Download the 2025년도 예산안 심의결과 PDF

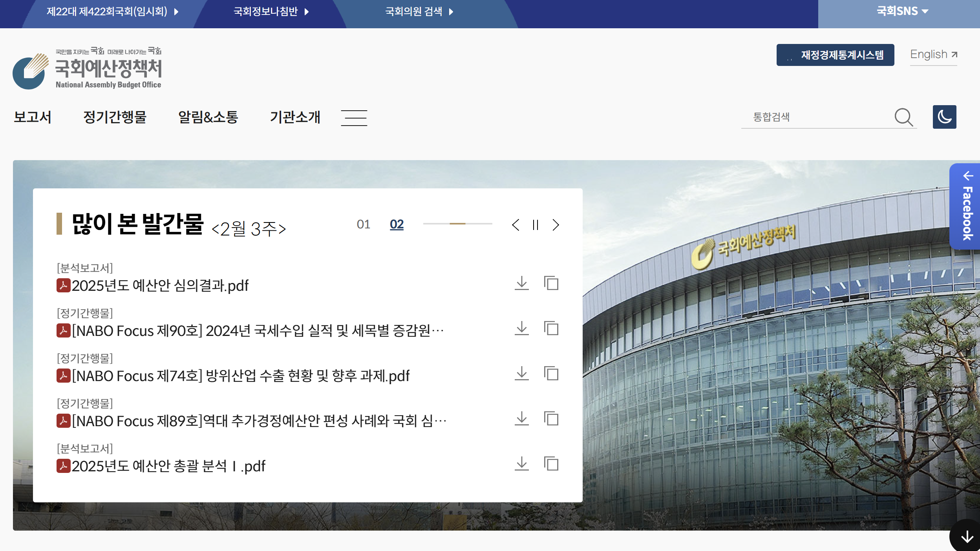(522, 283)
